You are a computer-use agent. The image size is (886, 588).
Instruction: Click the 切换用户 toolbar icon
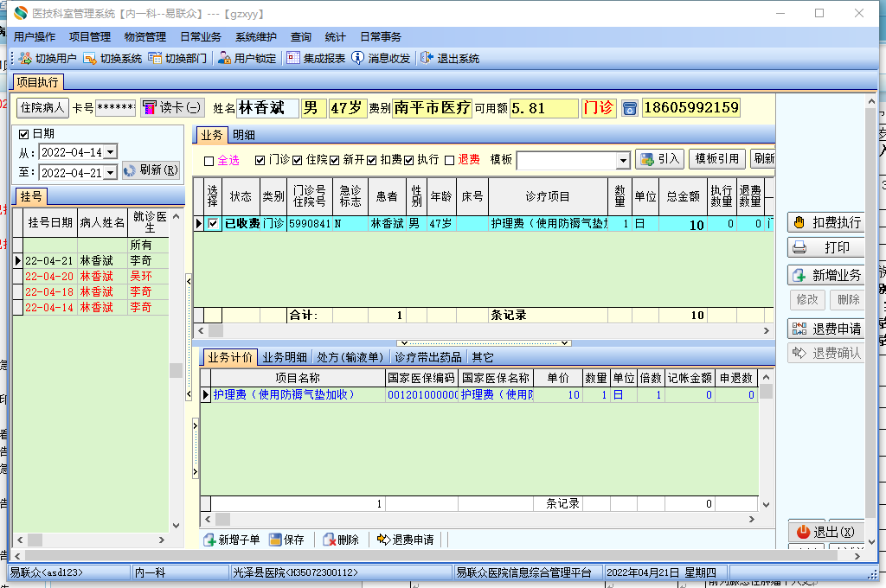pos(25,58)
